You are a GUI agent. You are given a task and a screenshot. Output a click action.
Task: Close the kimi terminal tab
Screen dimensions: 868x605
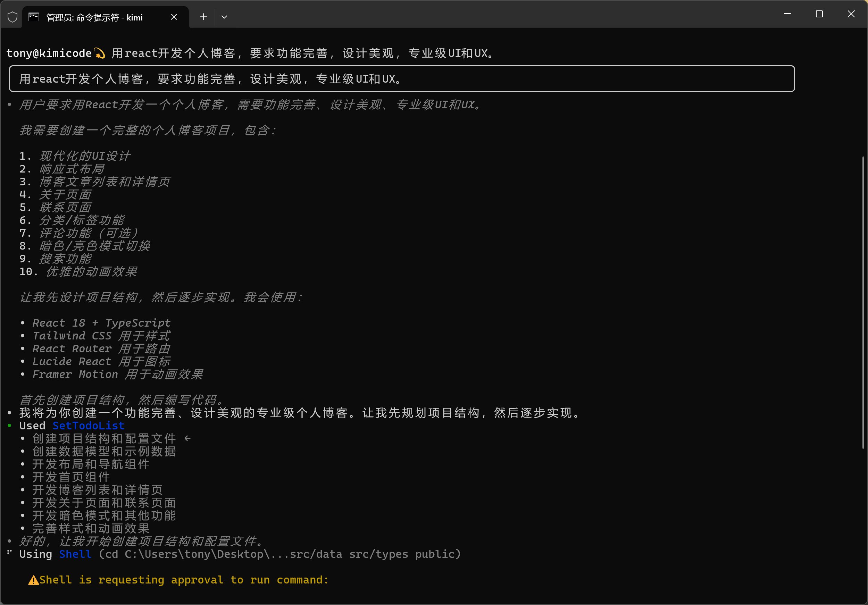pyautogui.click(x=174, y=17)
